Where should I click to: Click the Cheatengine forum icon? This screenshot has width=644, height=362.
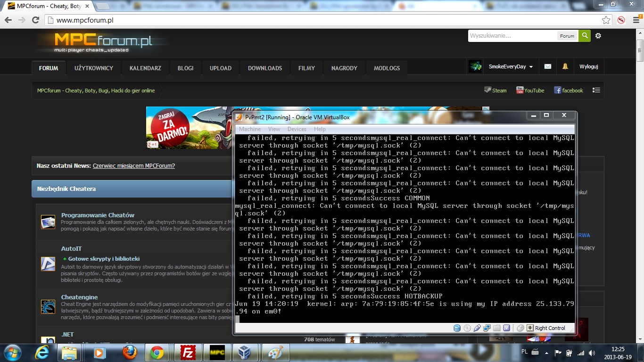[x=48, y=307]
